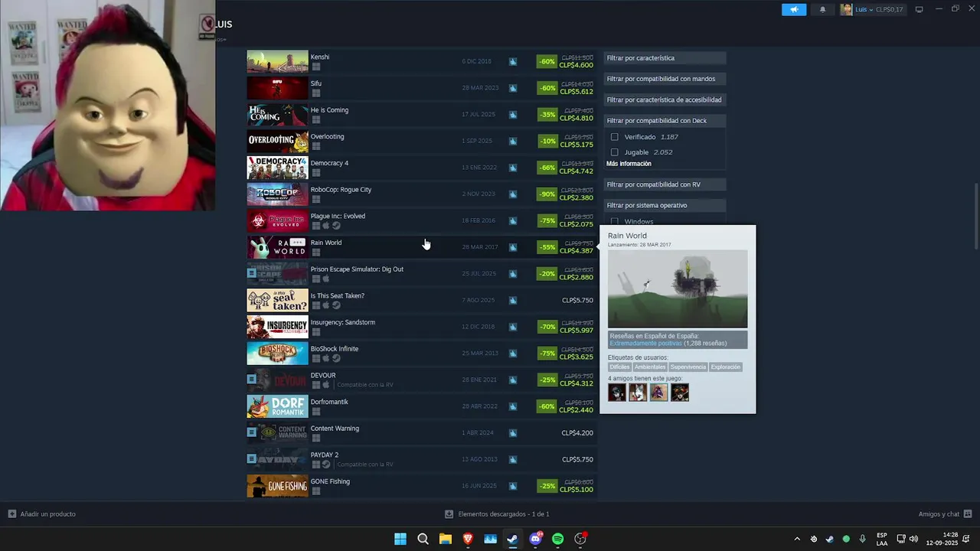Open the BioShock Infinite title link

click(335, 349)
